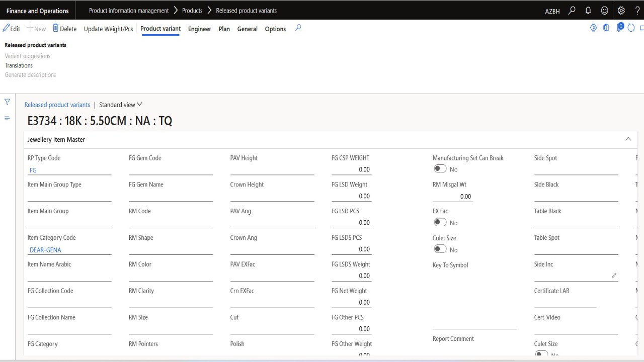Click the Item Category Code DEAR-GENA field
The height and width of the screenshot is (362, 644).
tap(69, 249)
